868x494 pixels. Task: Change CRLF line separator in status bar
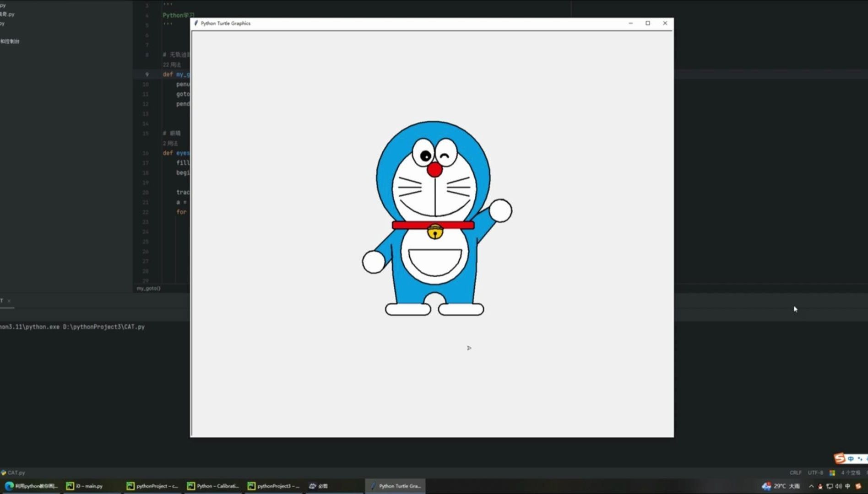click(x=795, y=473)
